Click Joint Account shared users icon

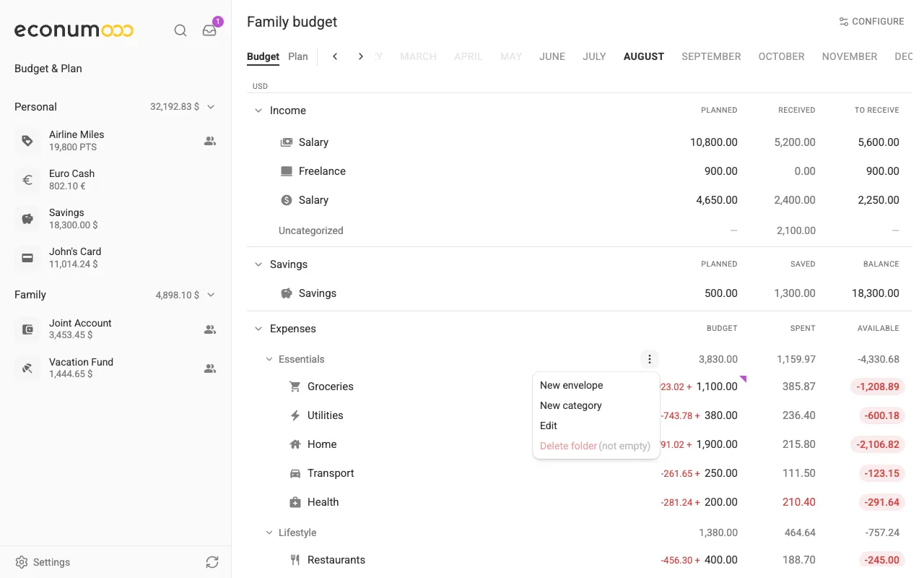pos(210,329)
